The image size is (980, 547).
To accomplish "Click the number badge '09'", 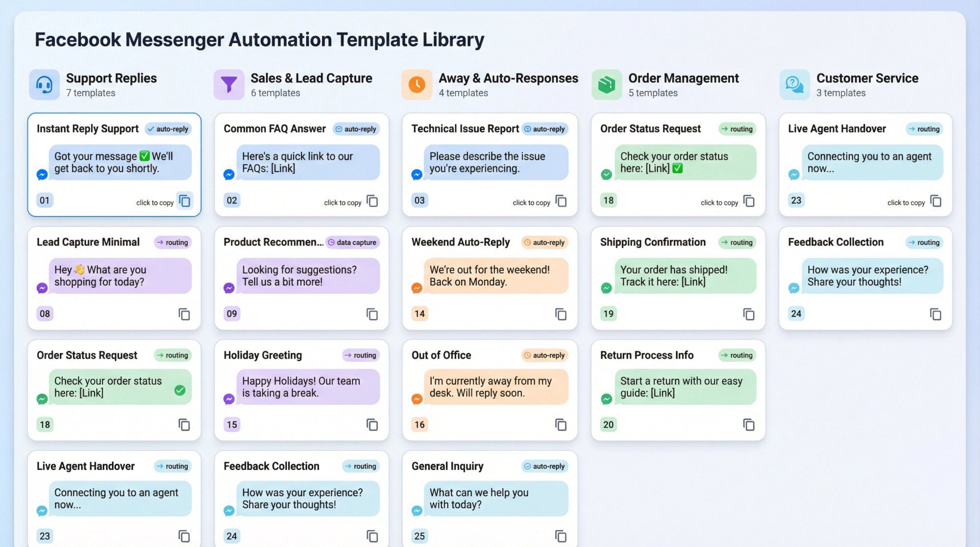I will 232,314.
